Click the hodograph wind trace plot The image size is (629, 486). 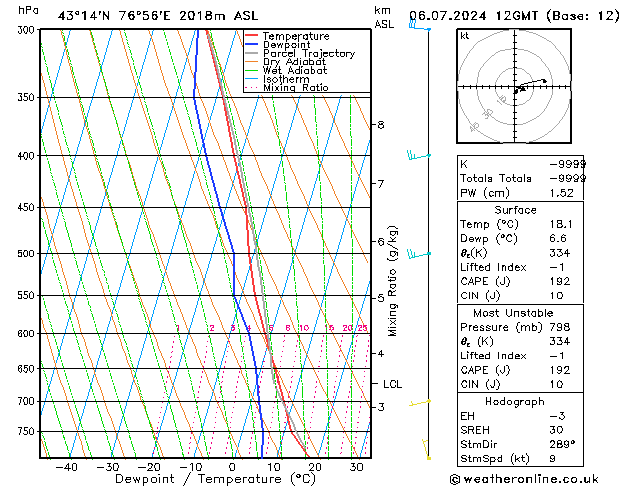(530, 86)
